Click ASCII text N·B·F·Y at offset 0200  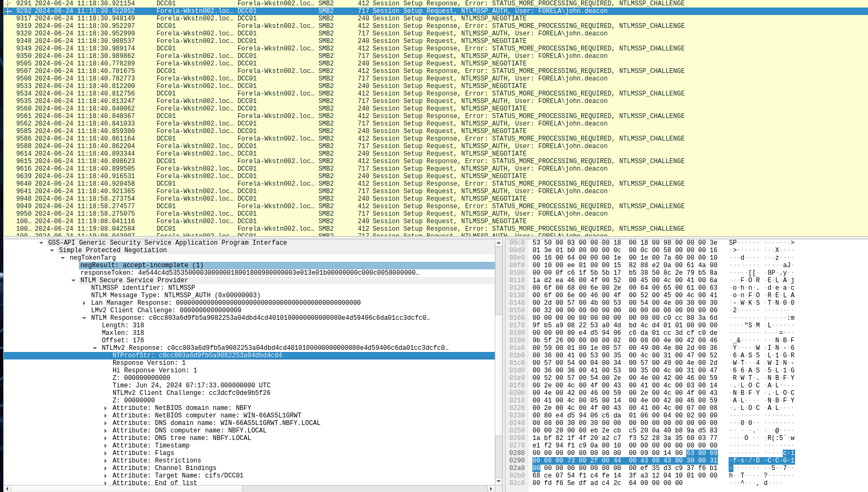[x=746, y=393]
